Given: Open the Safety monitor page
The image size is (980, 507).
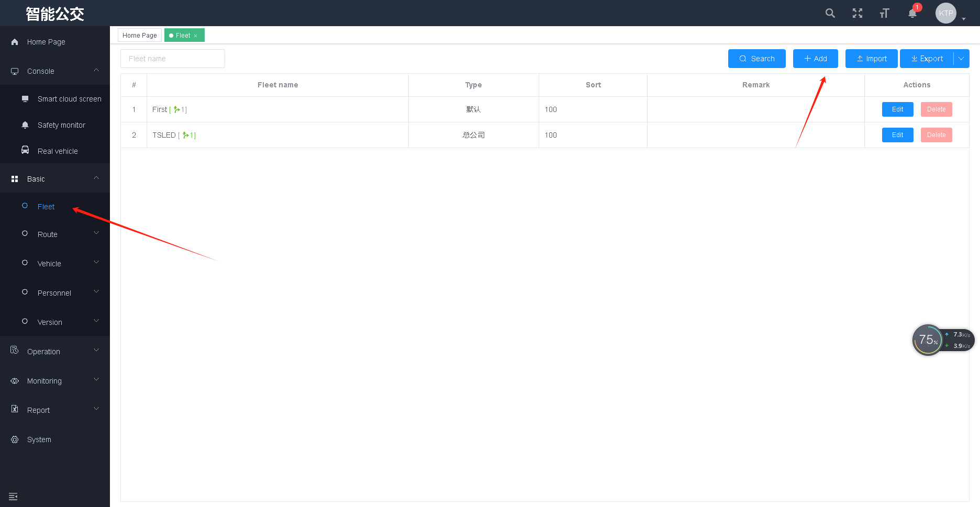Looking at the screenshot, I should coord(61,125).
